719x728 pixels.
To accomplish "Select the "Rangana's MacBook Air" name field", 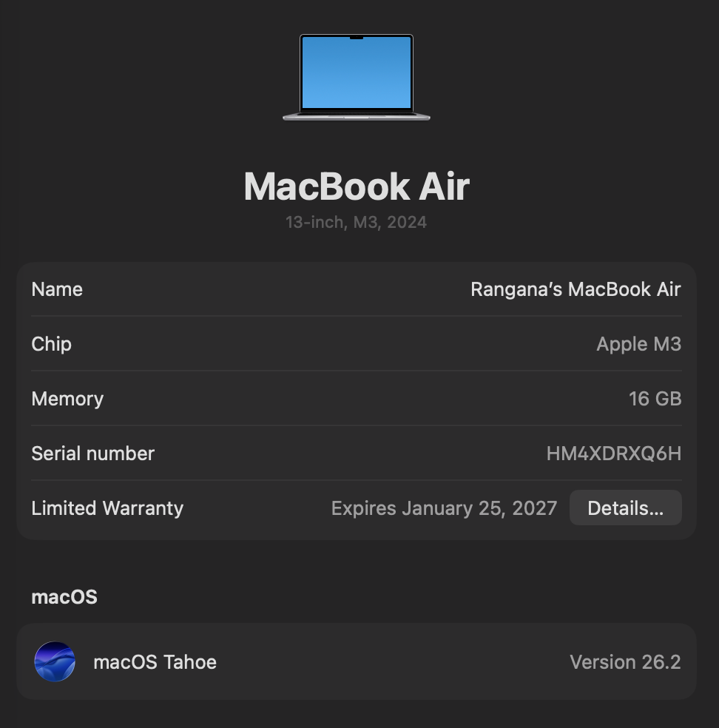I will 575,289.
